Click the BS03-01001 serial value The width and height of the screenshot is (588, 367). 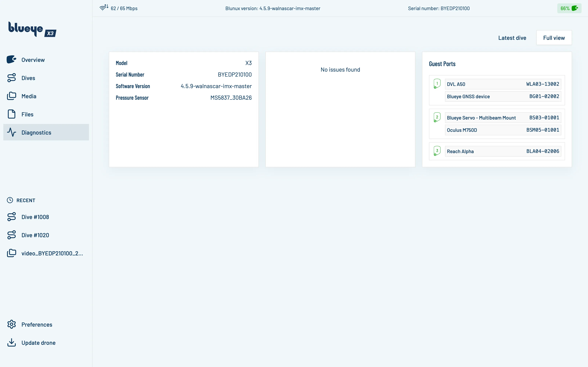click(544, 118)
